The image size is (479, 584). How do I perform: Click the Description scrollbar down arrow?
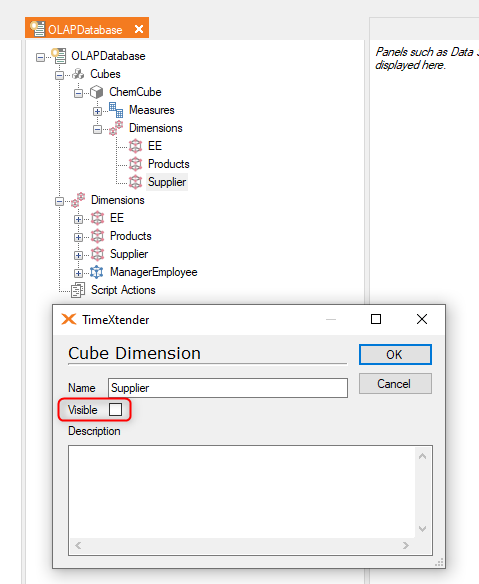coord(422,529)
